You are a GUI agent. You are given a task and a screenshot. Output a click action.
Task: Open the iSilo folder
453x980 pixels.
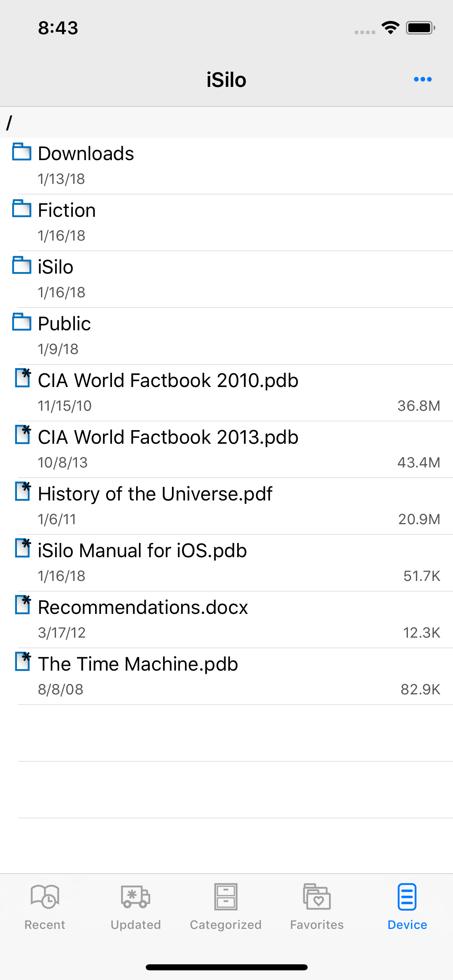pos(56,267)
